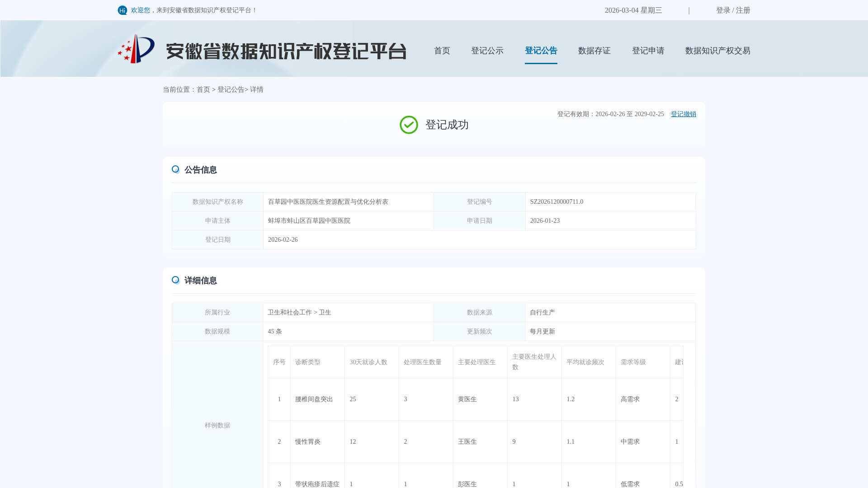Click the 诊断类型 column header
The image size is (868, 488).
pos(317,362)
